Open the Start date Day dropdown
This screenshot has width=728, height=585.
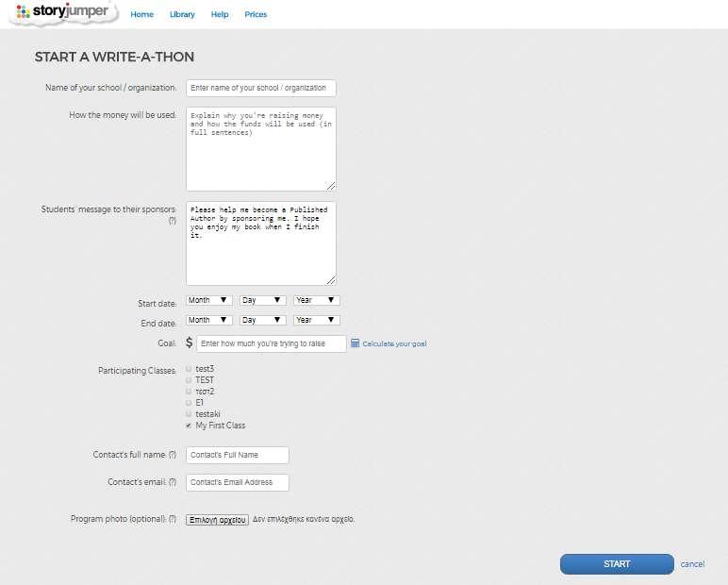coord(263,300)
